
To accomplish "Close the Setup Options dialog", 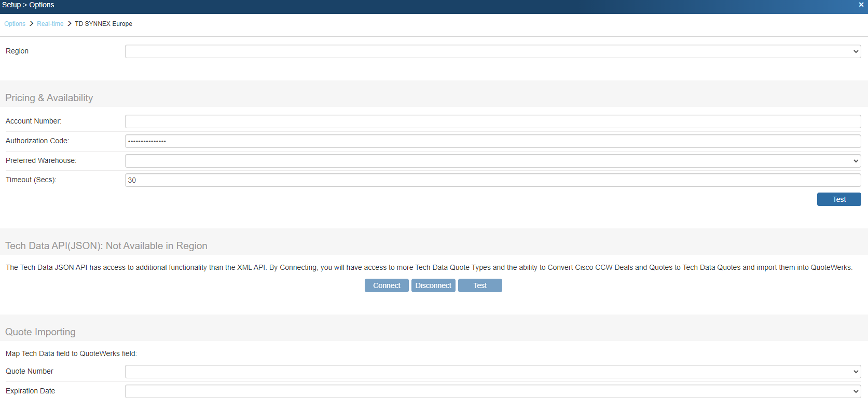I will tap(861, 5).
